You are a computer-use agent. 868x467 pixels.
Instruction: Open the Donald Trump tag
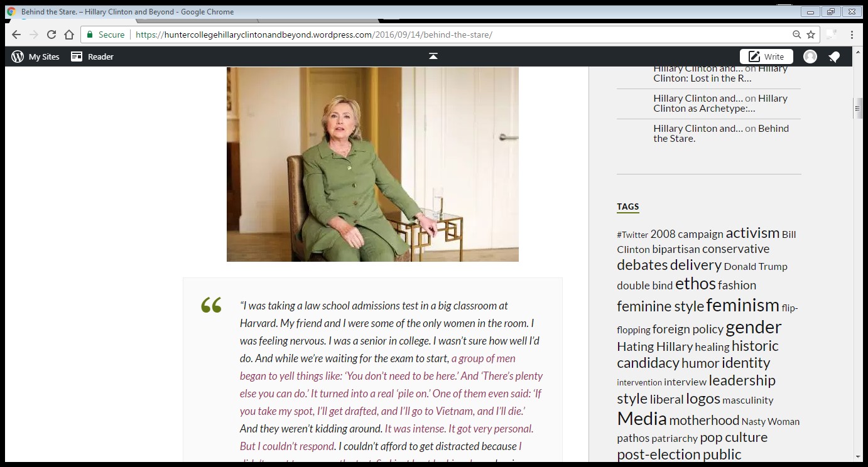coord(756,266)
